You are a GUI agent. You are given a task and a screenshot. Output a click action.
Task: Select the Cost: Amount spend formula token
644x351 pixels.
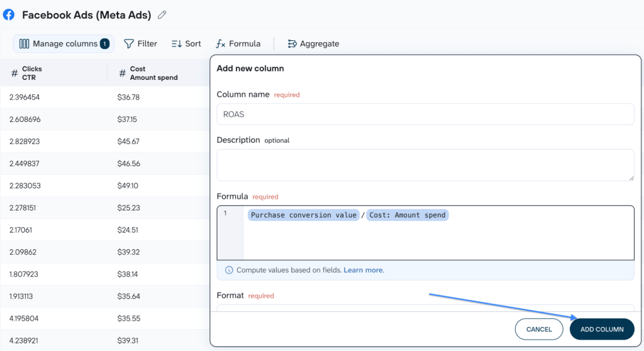click(408, 215)
